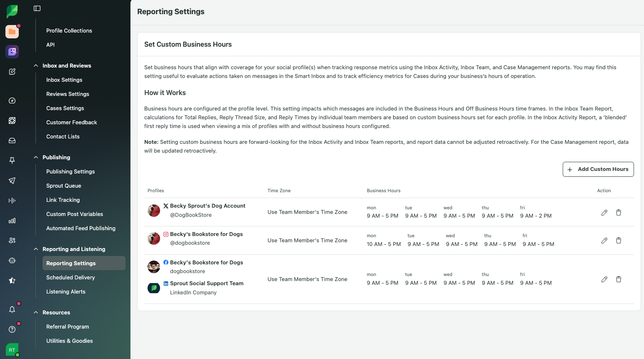Open the bar chart Reports icon
The height and width of the screenshot is (359, 644).
(12, 221)
